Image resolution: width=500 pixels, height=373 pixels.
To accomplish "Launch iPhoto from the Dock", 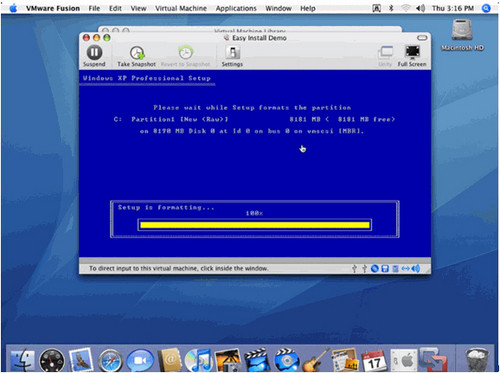I will (x=228, y=360).
